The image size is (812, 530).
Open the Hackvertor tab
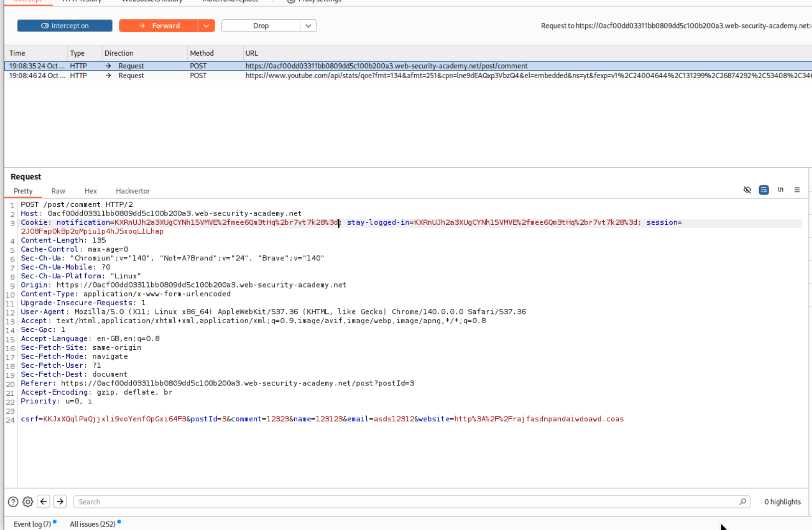[x=133, y=191]
